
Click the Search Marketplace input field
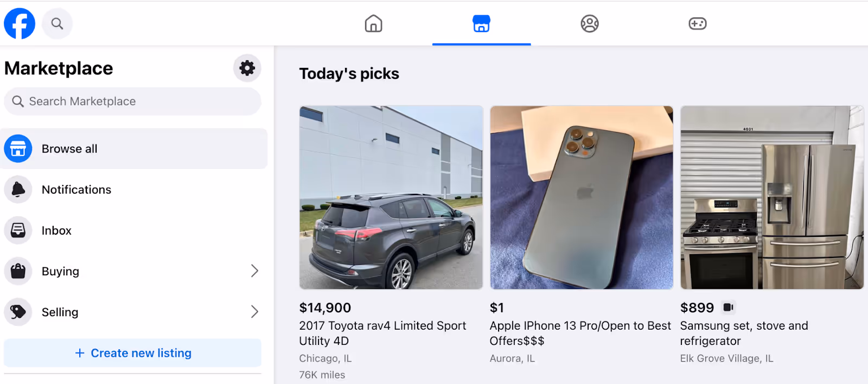(132, 101)
